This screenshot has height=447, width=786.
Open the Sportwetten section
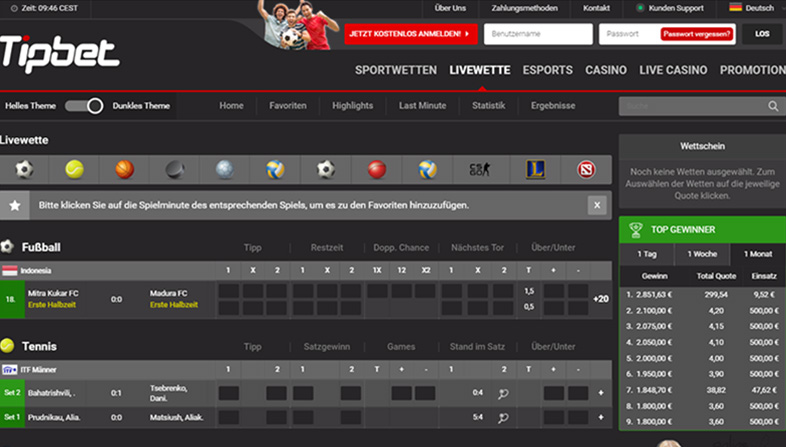pyautogui.click(x=396, y=70)
